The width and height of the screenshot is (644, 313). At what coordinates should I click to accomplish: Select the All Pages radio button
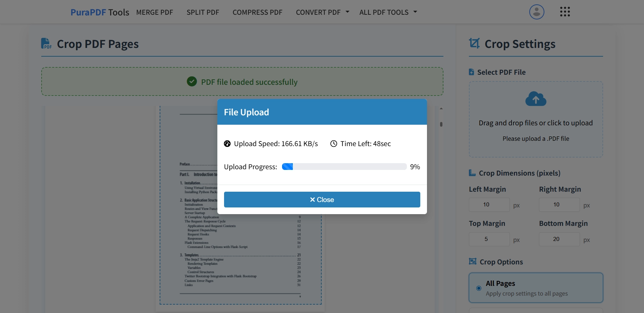coord(479,288)
